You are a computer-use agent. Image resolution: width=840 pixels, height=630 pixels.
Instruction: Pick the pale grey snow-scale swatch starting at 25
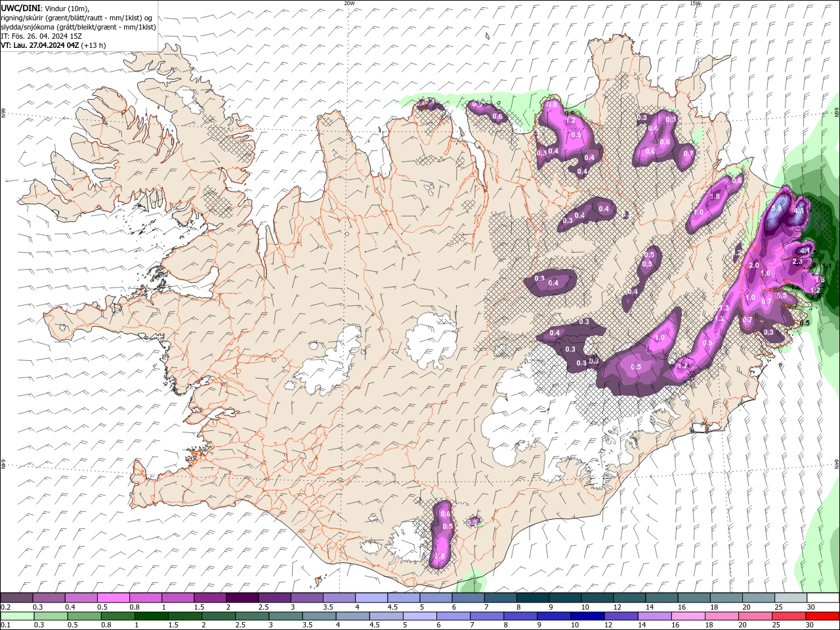click(791, 598)
